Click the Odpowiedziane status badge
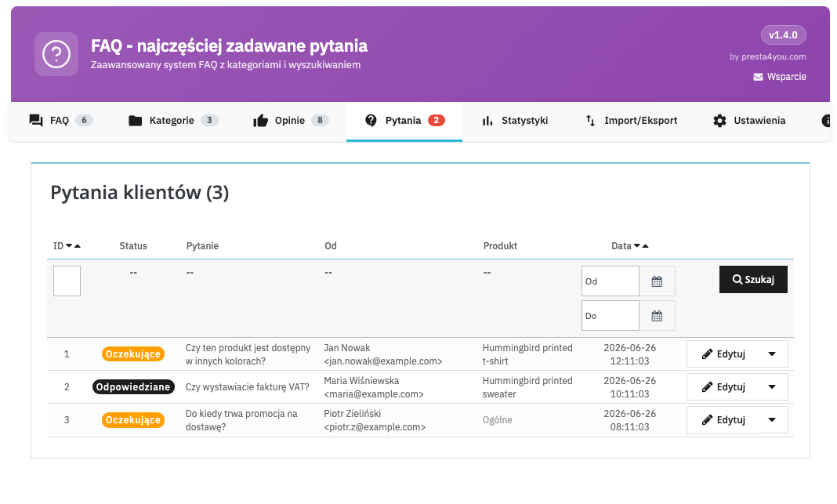This screenshot has height=504, width=837. tap(133, 387)
